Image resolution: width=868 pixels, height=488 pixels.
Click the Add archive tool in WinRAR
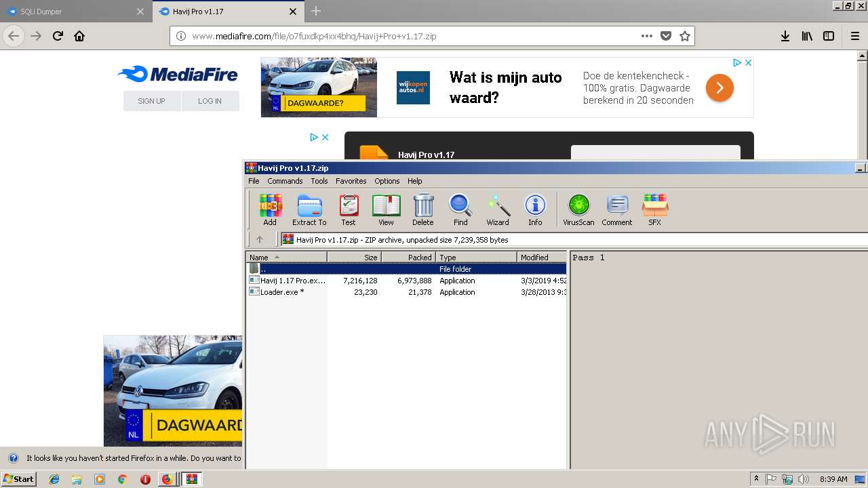pos(270,209)
